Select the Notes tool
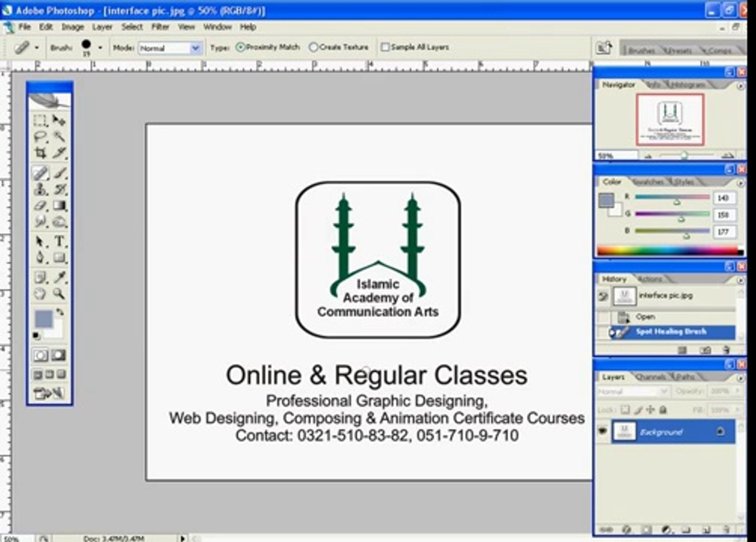Screen dimensions: 756x542 click(40, 277)
